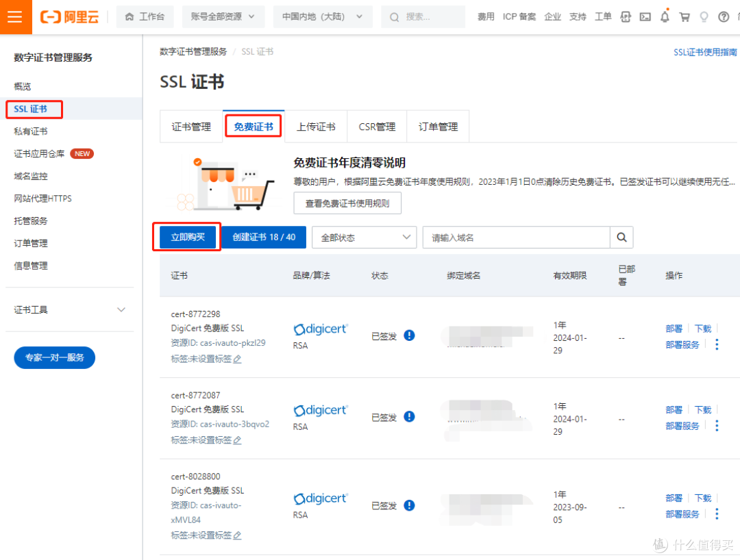Open more actions for cert-8772298
The width and height of the screenshot is (740, 560).
tap(717, 344)
